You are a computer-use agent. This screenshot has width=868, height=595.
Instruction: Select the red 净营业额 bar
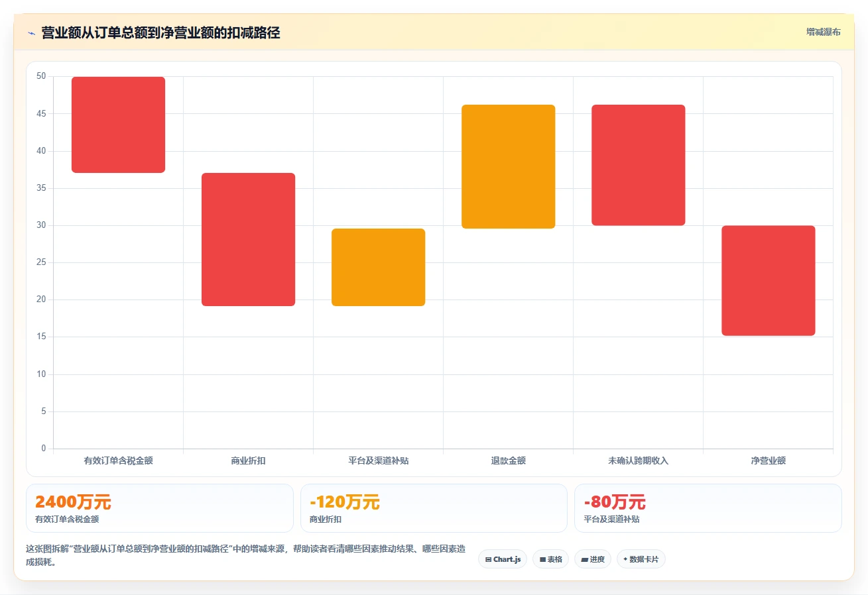[x=768, y=280]
